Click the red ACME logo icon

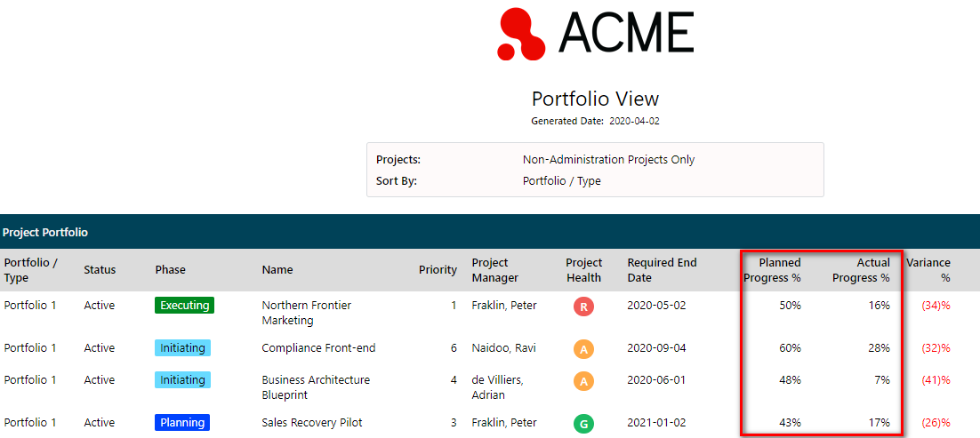[x=521, y=34]
